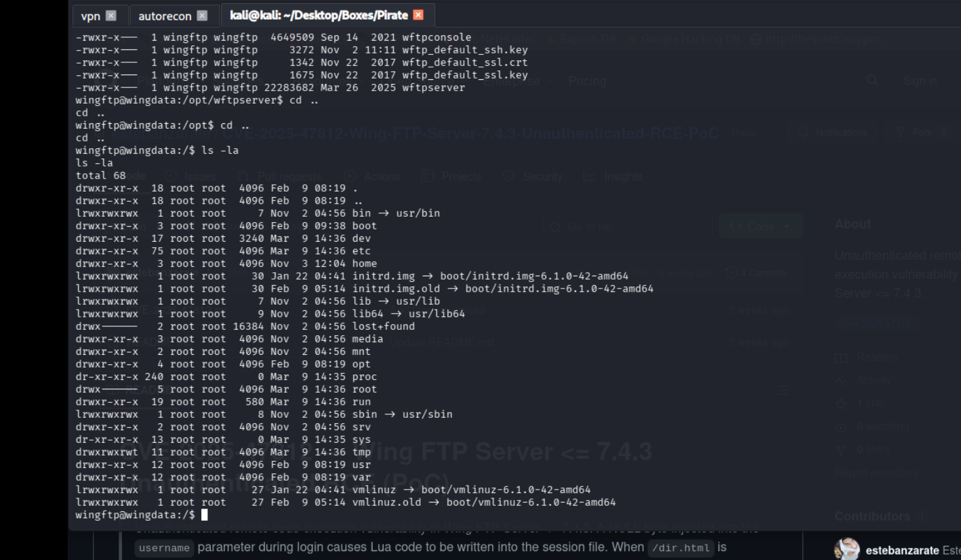Viewport: 961px width, 560px height.
Task: Click the Sign in link
Action: click(920, 81)
